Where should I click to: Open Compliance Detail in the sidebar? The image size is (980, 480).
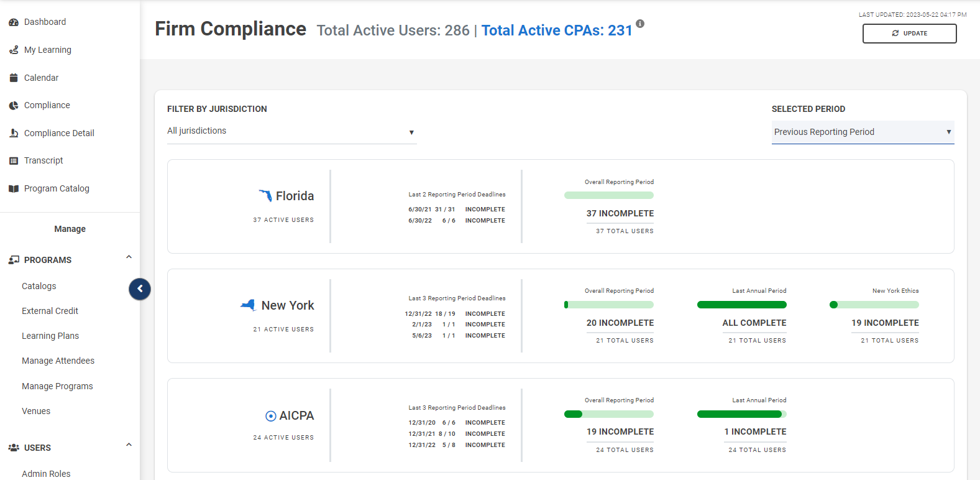[59, 133]
